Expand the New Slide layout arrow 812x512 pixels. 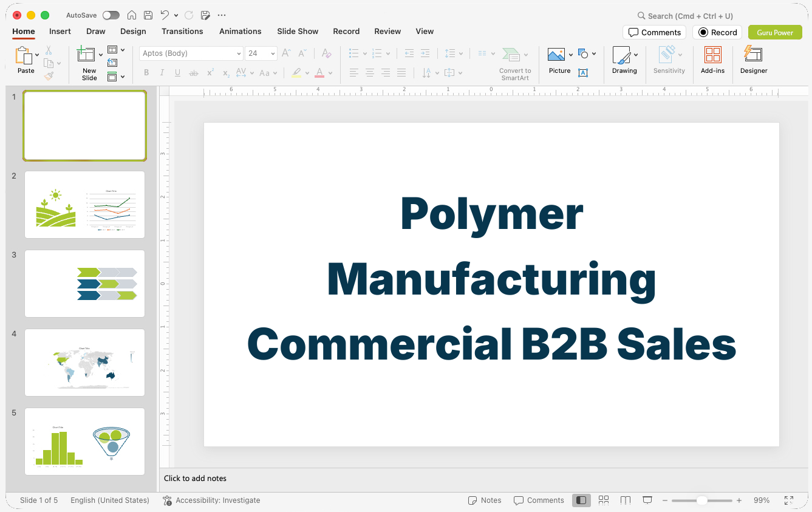(101, 55)
